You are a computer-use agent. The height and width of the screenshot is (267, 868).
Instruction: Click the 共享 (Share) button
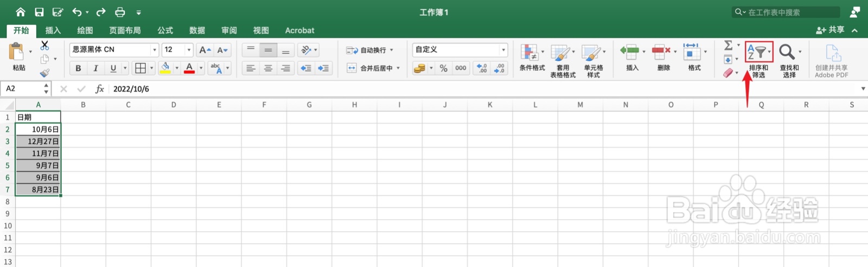(831, 30)
